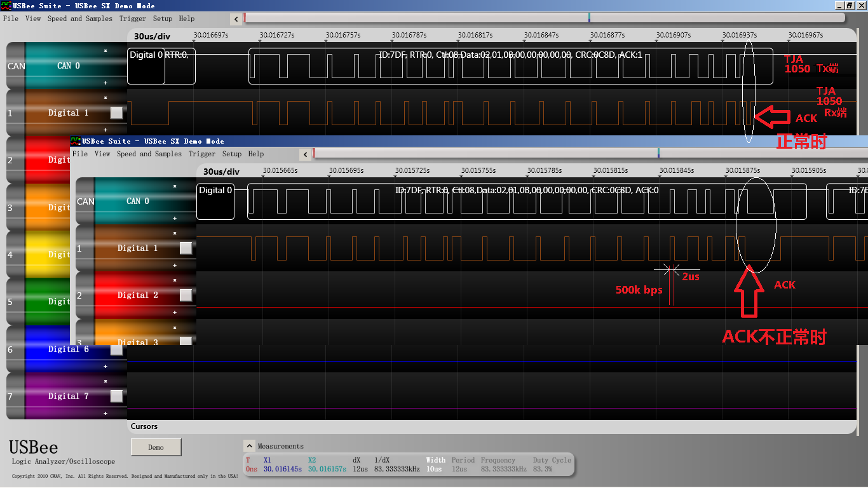
Task: Click the Period measurement column
Action: [x=463, y=464]
